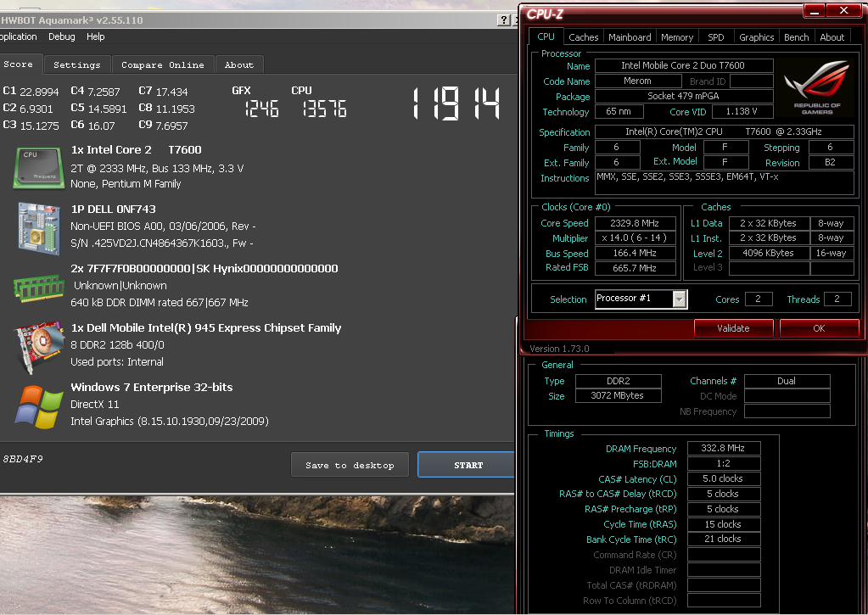Click the Threads count value
This screenshot has height=615, width=868.
click(837, 299)
